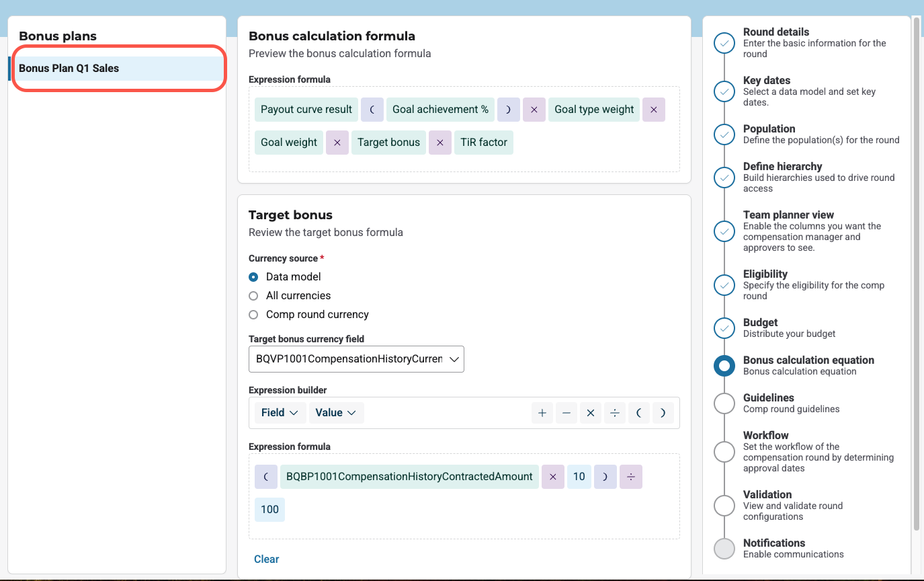The image size is (924, 581).
Task: Click the right panel vertical scrollbar
Action: (x=916, y=269)
